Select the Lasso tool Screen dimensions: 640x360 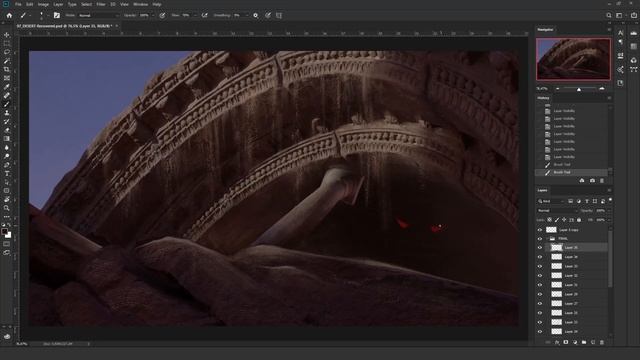[7, 52]
